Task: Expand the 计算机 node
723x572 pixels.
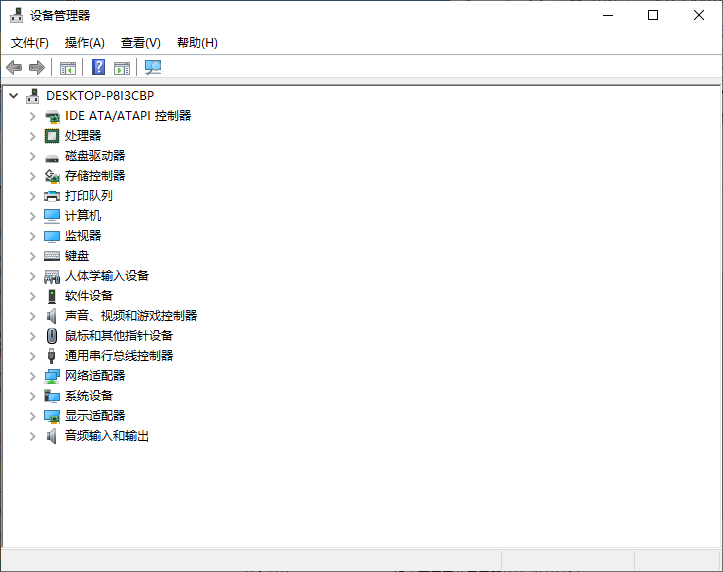Action: pyautogui.click(x=32, y=216)
